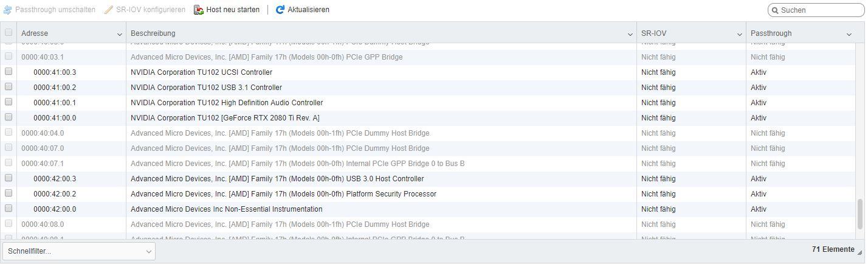Click the magnifier icon in search box
The height and width of the screenshot is (264, 868).
775,10
